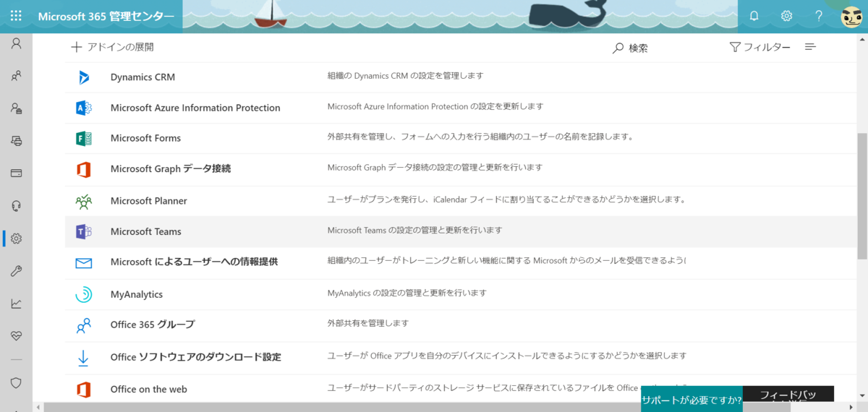This screenshot has width=868, height=412.
Task: Click the Office software download arrow icon
Action: [84, 357]
